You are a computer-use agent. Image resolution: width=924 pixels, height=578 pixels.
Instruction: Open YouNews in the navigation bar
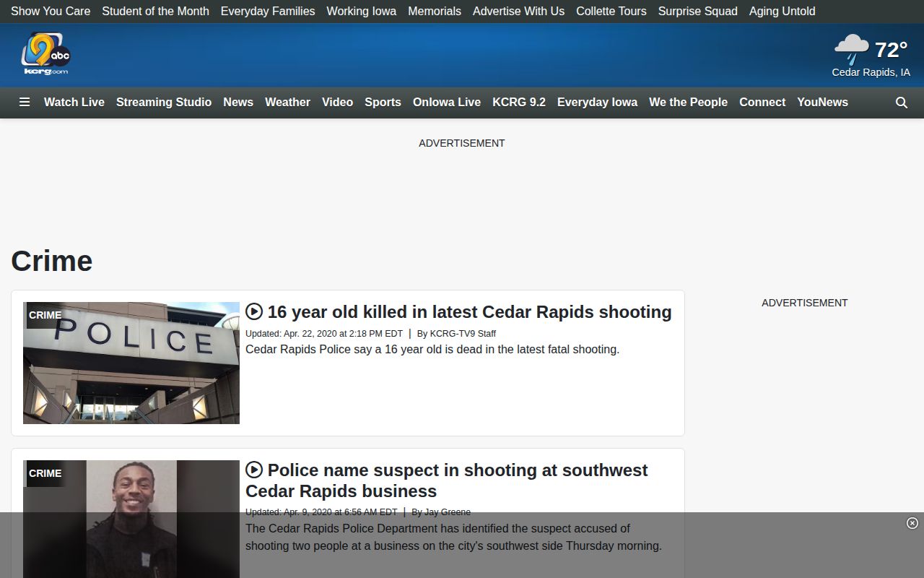(822, 103)
